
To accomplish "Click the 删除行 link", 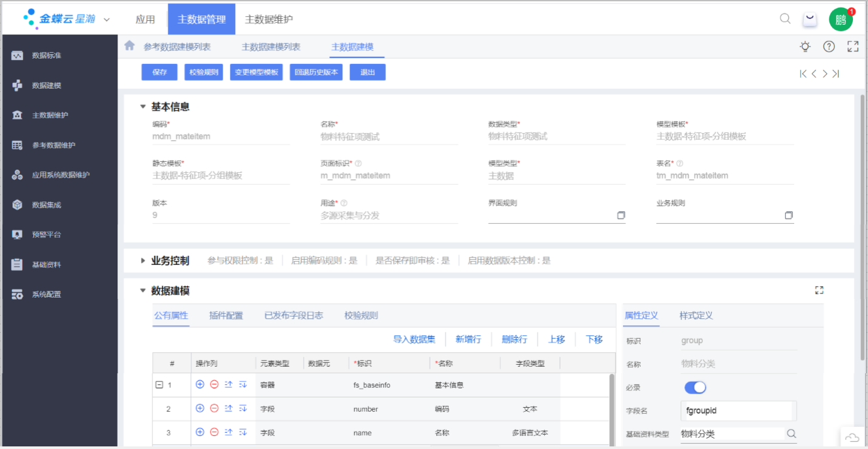I will (515, 339).
